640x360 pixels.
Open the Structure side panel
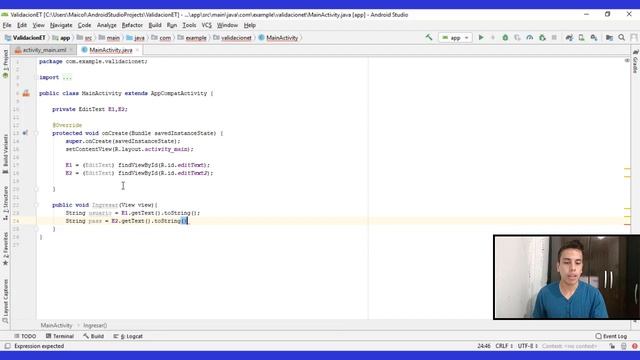pos(5,203)
